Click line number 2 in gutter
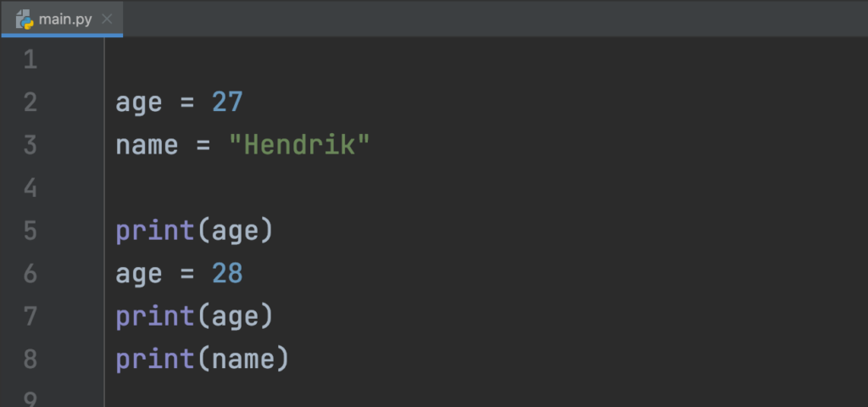Viewport: 868px width, 407px height. (31, 103)
